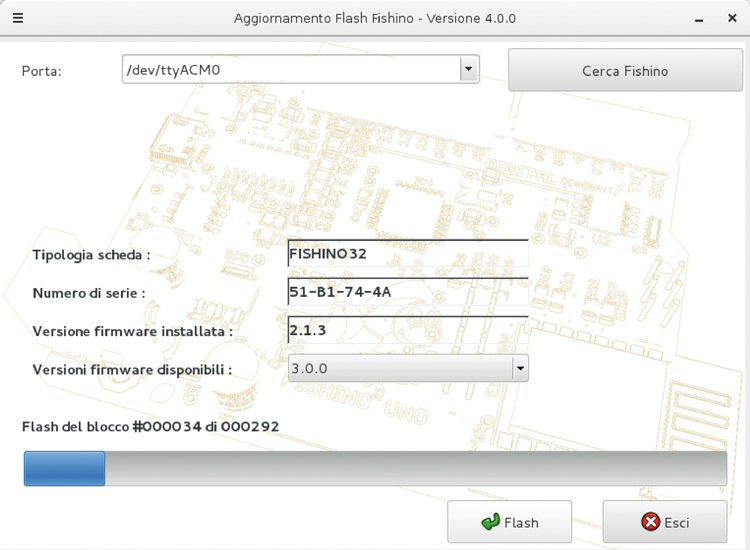Viewport: 750px width, 550px height.
Task: Close the Fishino flash updater window
Action: (732, 18)
